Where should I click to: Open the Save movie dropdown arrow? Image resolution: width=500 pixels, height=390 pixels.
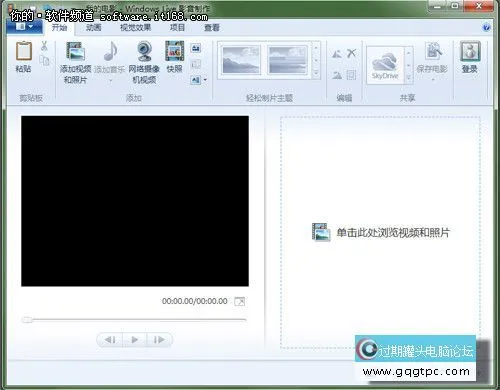(x=433, y=80)
